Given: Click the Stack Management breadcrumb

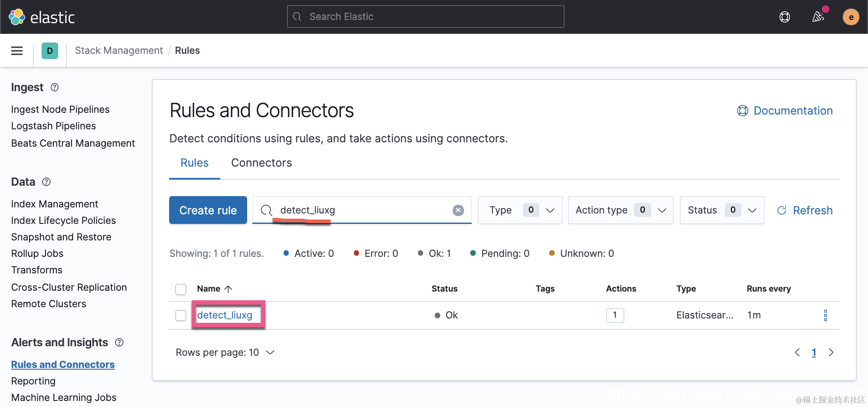Looking at the screenshot, I should tap(119, 50).
